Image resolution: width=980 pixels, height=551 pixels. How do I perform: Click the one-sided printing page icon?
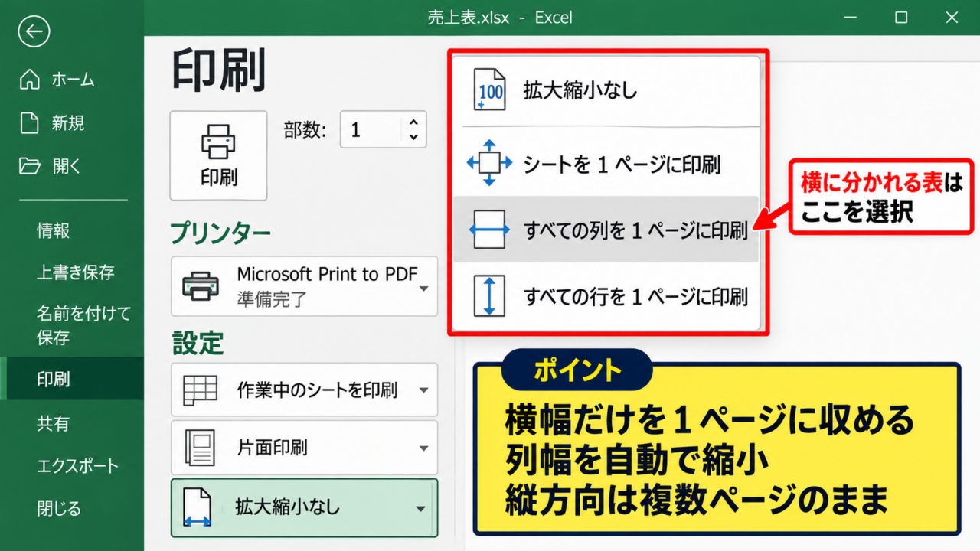[201, 448]
